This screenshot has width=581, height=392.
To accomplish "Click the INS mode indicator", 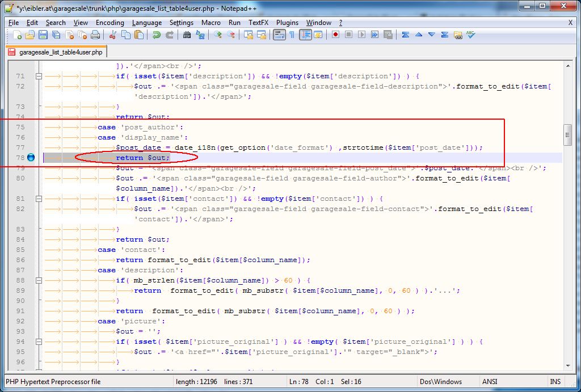I will click(x=555, y=382).
